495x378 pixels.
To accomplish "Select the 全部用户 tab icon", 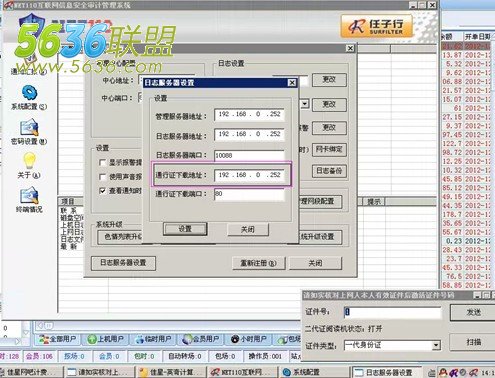I will click(x=44, y=339).
